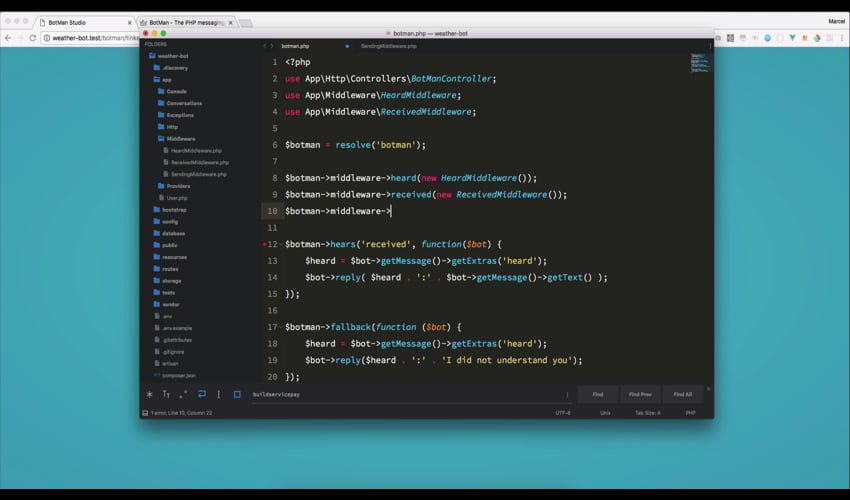Toggle in-selection search option
The height and width of the screenshot is (500, 850).
coord(218,394)
